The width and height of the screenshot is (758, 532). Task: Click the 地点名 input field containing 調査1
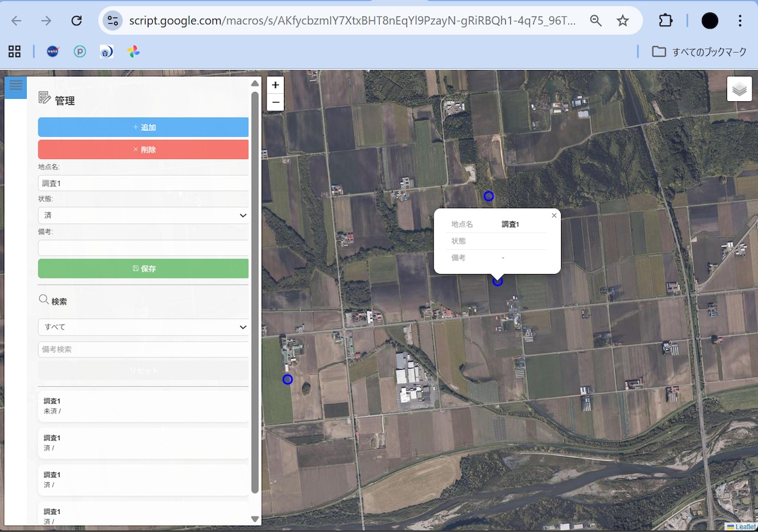pyautogui.click(x=144, y=183)
